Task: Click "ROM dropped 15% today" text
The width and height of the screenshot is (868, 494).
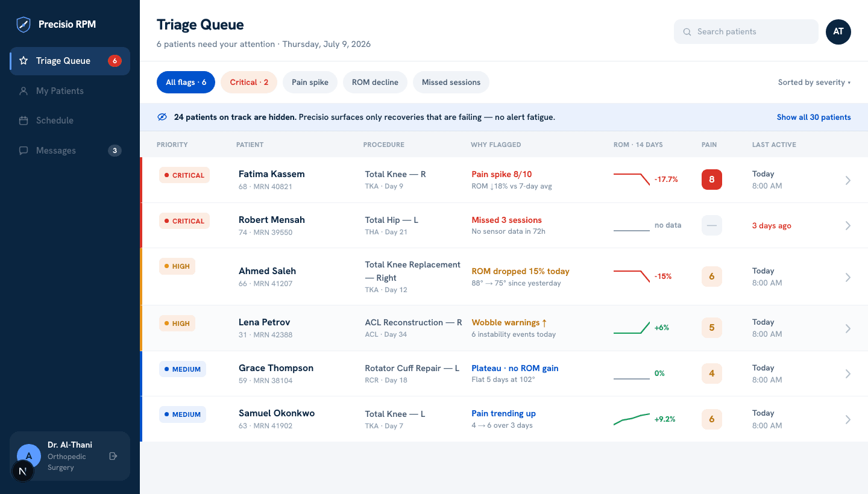Action: click(520, 271)
